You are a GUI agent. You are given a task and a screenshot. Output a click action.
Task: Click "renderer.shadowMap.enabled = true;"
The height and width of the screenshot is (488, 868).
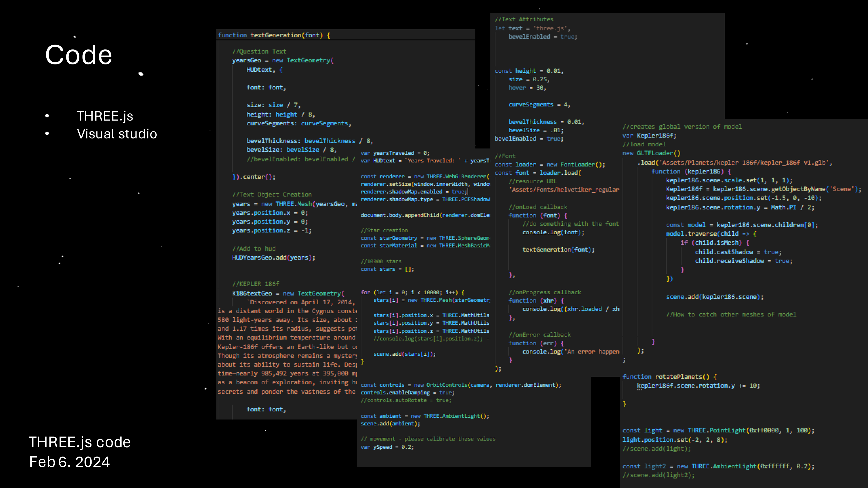(x=414, y=192)
